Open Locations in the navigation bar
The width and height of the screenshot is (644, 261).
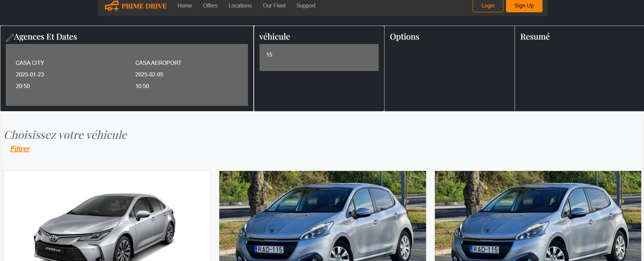click(240, 6)
